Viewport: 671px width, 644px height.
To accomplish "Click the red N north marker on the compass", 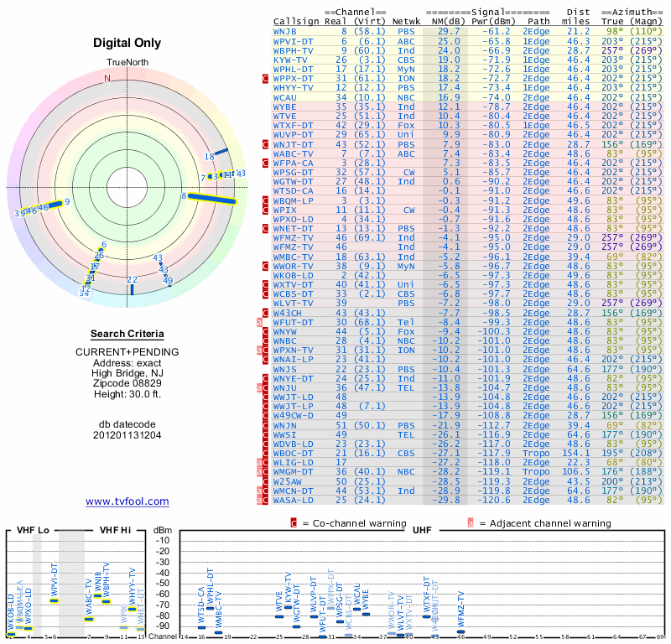I will pos(107,79).
